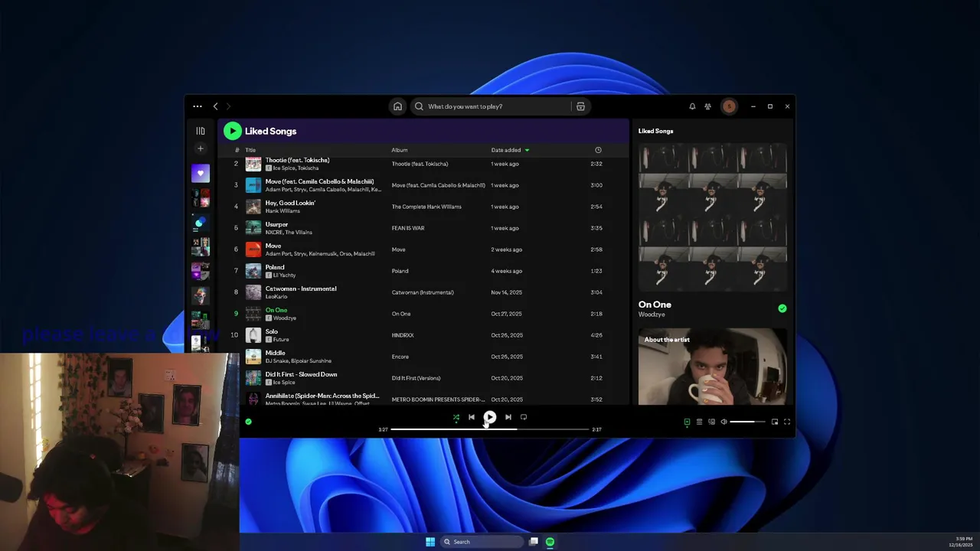Open Connect to a device icon
The height and width of the screenshot is (551, 980).
tap(711, 422)
